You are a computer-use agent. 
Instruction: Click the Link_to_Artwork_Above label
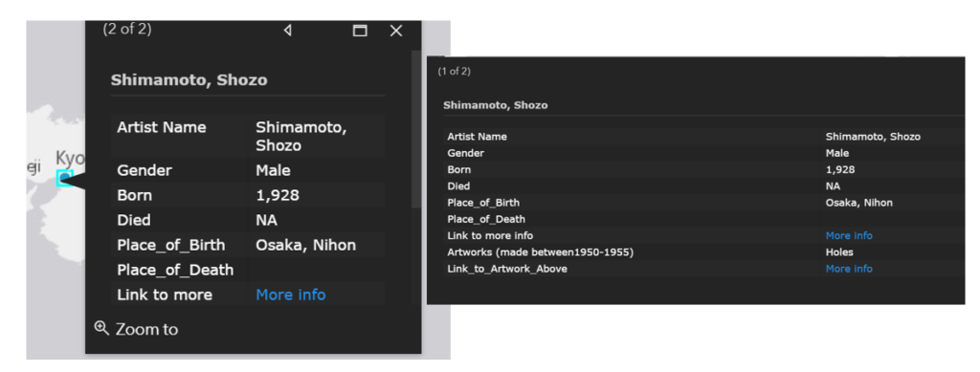click(507, 269)
